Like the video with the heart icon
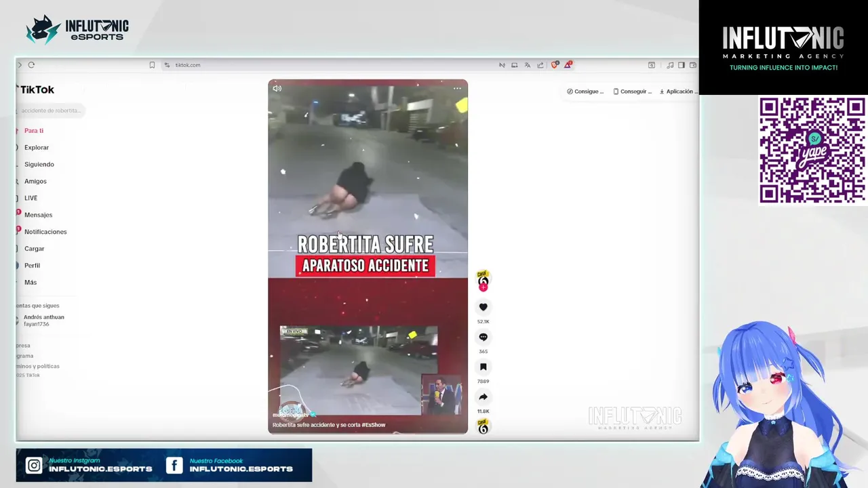Viewport: 868px width, 488px height. click(483, 307)
